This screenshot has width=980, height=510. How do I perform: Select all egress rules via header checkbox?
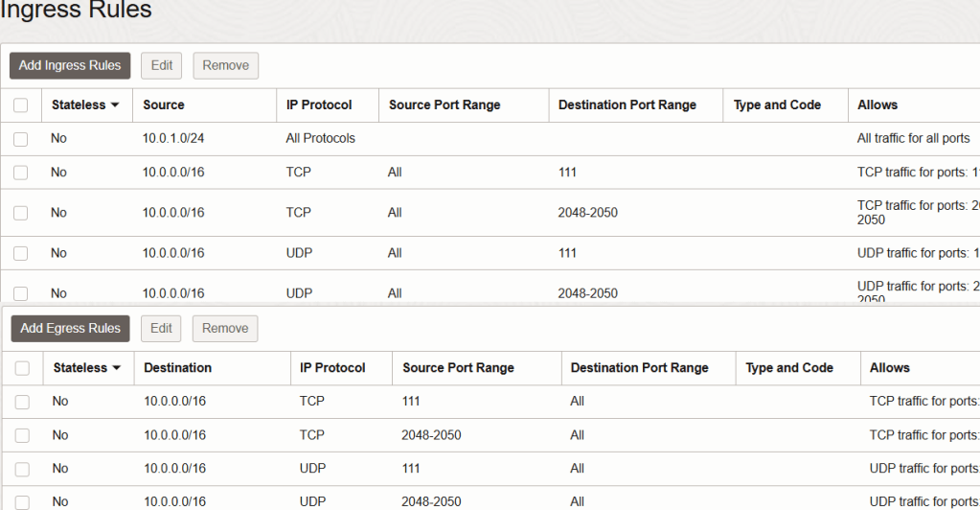click(x=22, y=368)
